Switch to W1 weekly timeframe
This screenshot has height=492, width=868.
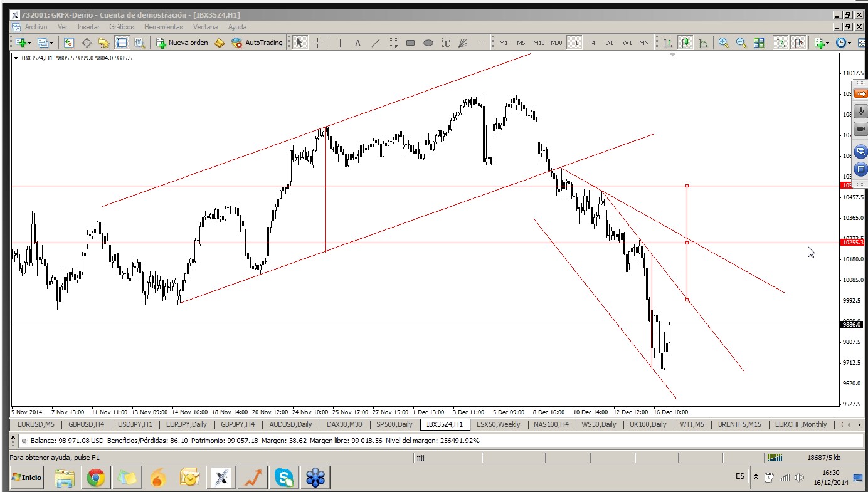coord(627,43)
